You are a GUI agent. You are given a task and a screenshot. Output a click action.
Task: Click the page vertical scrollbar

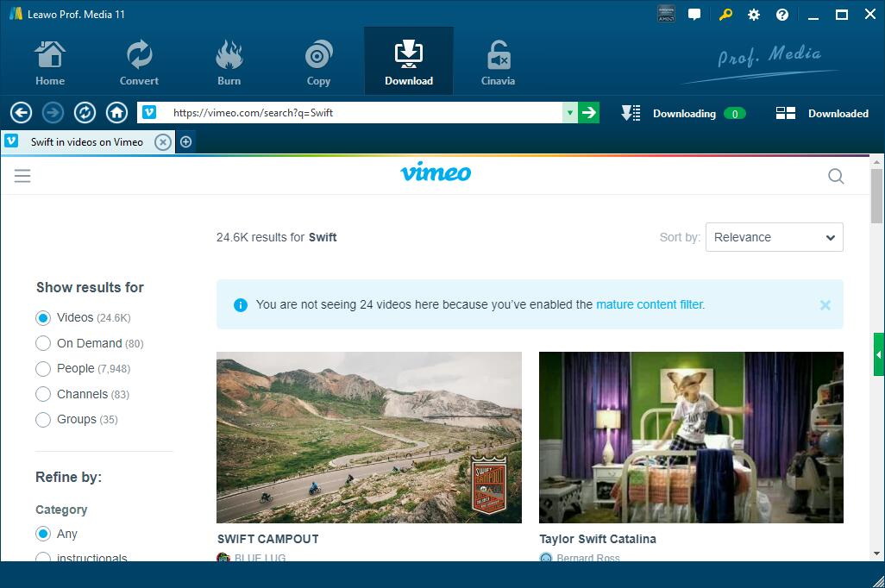(877, 345)
